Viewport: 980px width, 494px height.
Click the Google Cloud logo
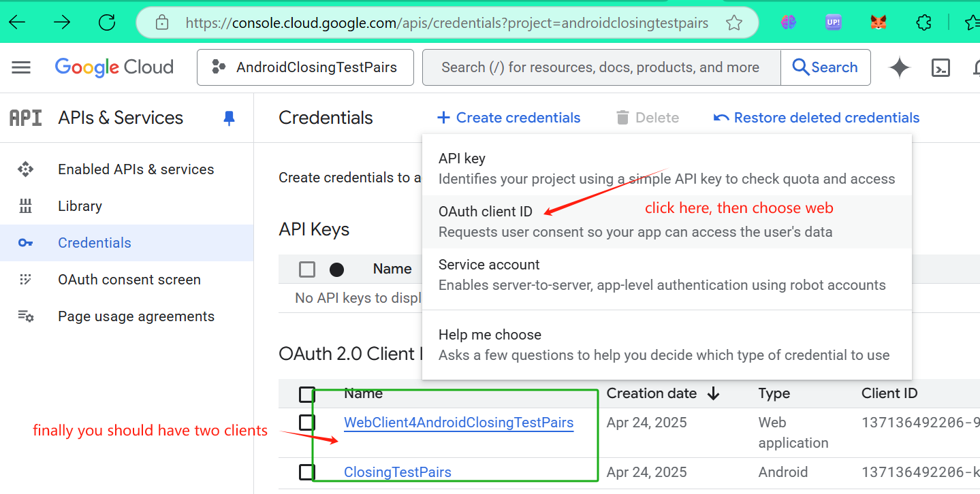coord(114,67)
